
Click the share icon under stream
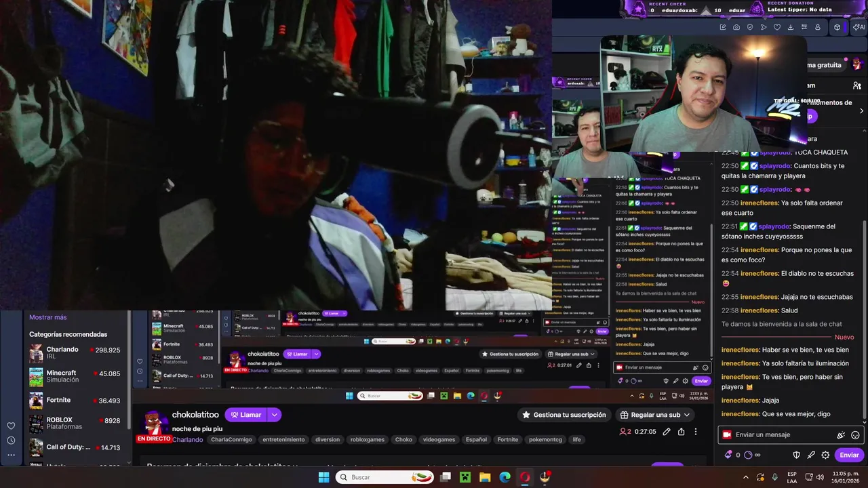point(681,432)
